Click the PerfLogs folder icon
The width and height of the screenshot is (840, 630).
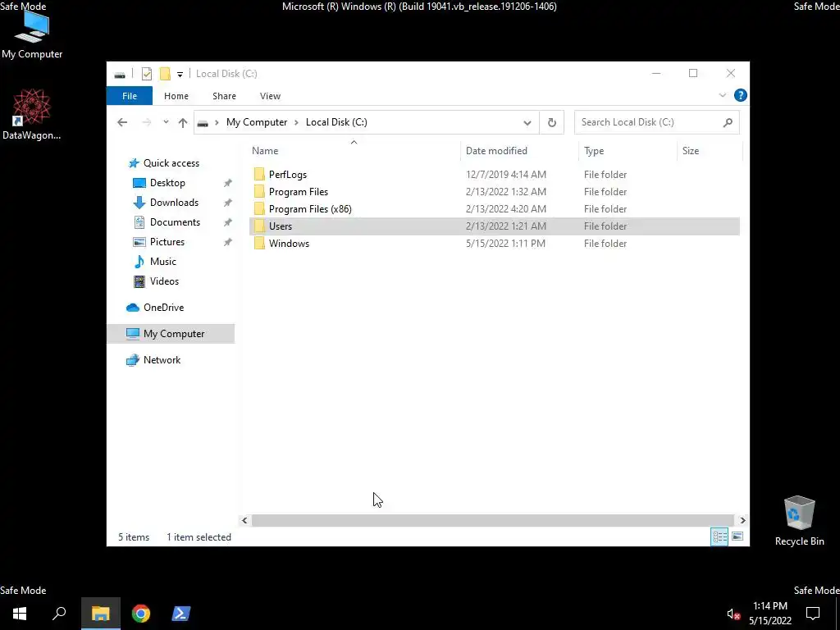coord(259,174)
